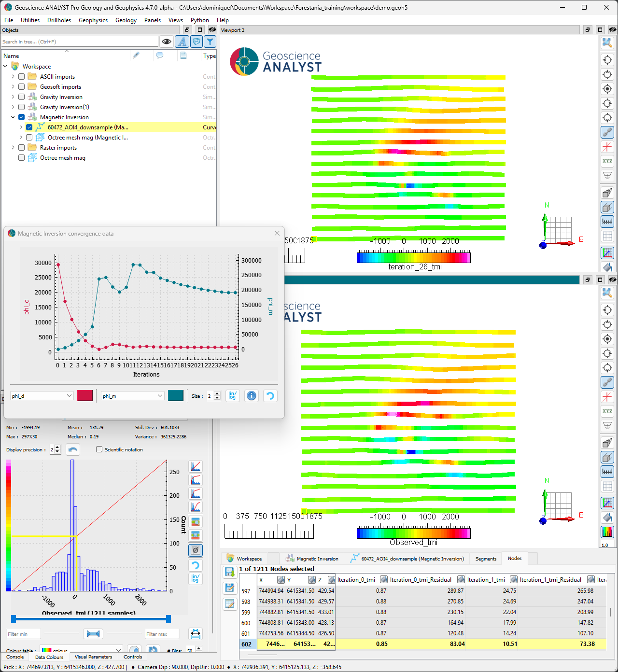This screenshot has height=672, width=618.
Task: Click the eye visibility icon in Objects toolbar
Action: 167,42
